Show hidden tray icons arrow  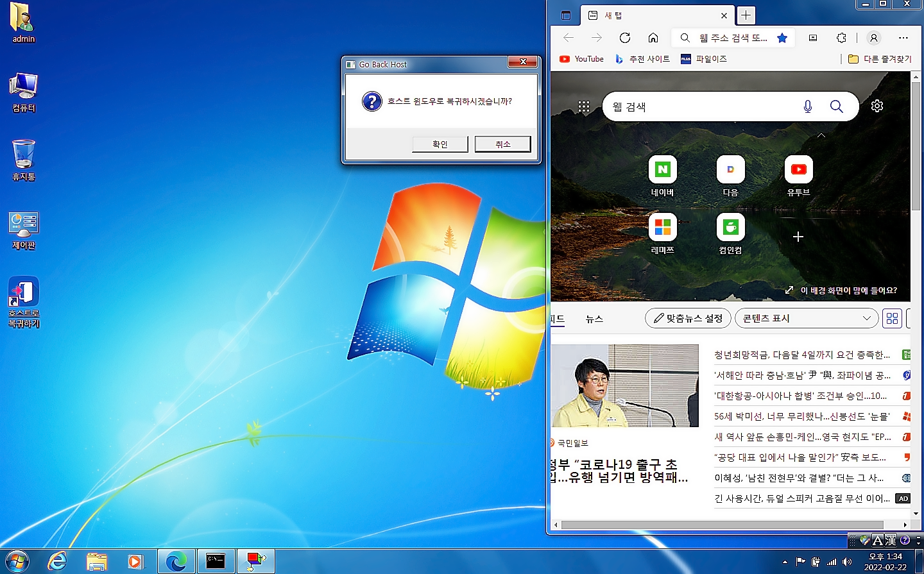point(785,562)
